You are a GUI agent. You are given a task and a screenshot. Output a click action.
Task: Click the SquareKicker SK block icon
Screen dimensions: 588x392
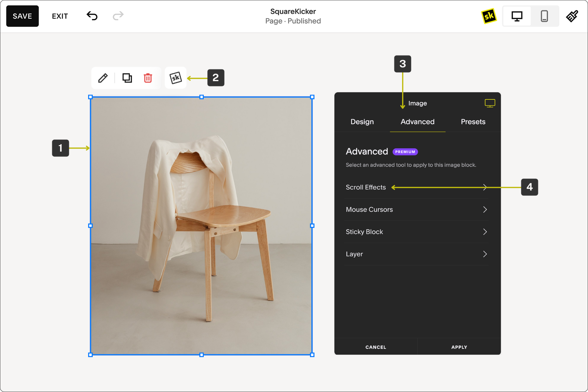click(175, 78)
